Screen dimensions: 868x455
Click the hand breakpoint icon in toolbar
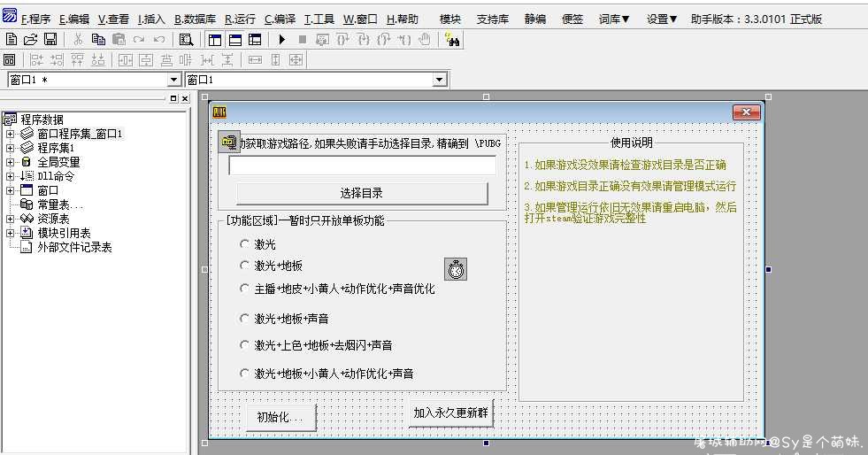click(x=425, y=39)
